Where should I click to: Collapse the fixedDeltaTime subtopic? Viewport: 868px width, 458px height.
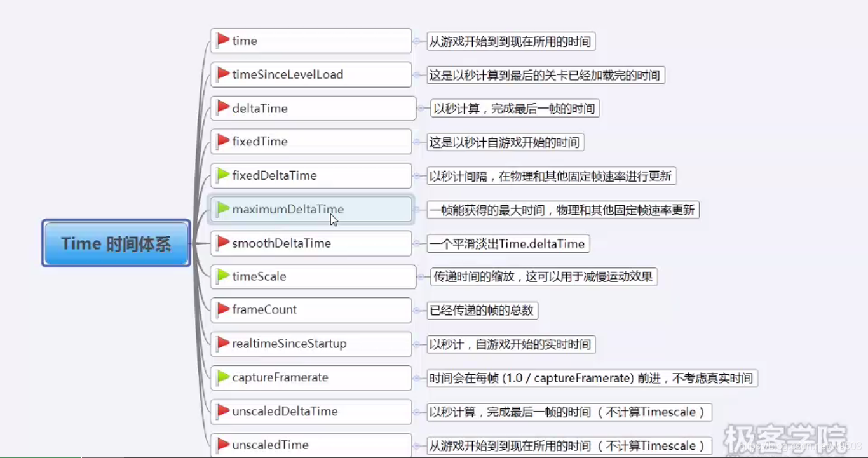pyautogui.click(x=417, y=176)
